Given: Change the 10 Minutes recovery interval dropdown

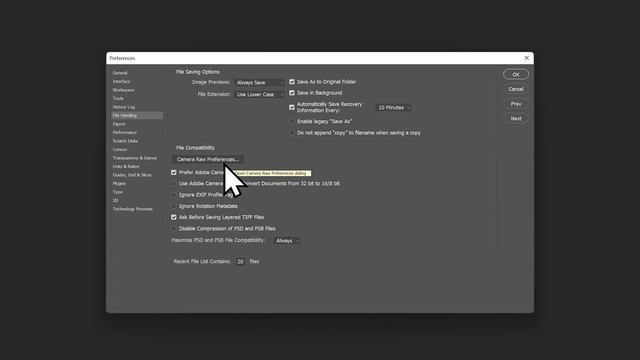Looking at the screenshot, I should coord(393,108).
